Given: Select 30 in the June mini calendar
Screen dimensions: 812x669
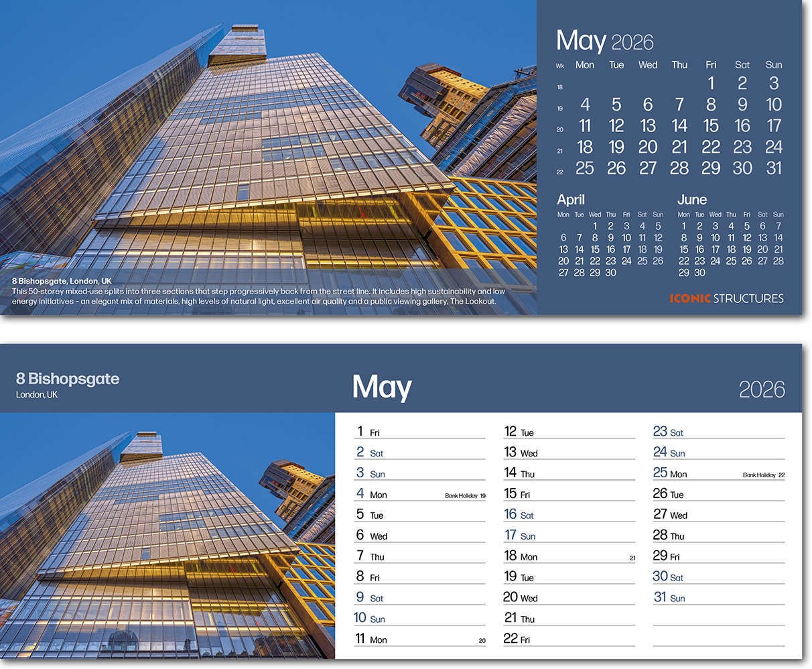Looking at the screenshot, I should coord(699,273).
